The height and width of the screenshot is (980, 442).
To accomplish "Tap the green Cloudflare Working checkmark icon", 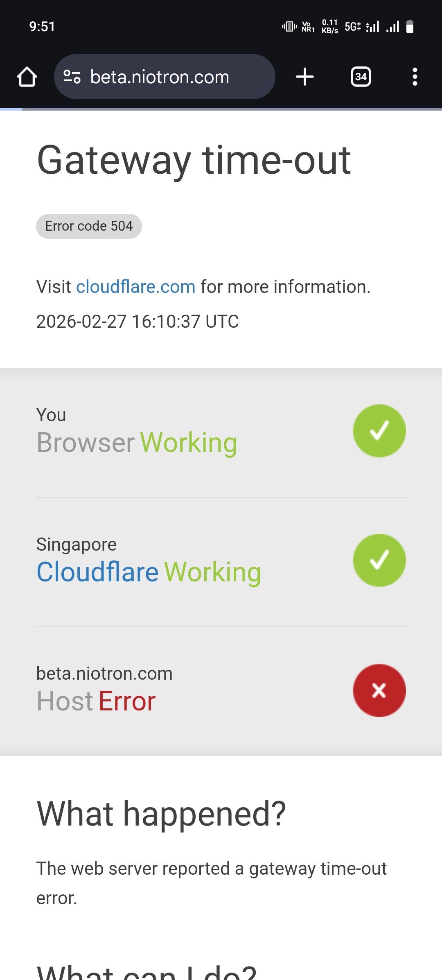I will [x=379, y=560].
